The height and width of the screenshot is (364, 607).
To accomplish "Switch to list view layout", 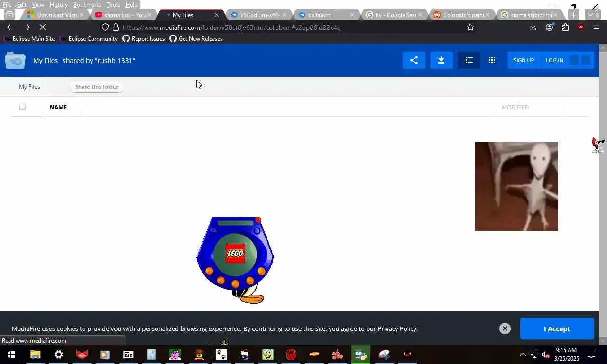I will coord(469,60).
